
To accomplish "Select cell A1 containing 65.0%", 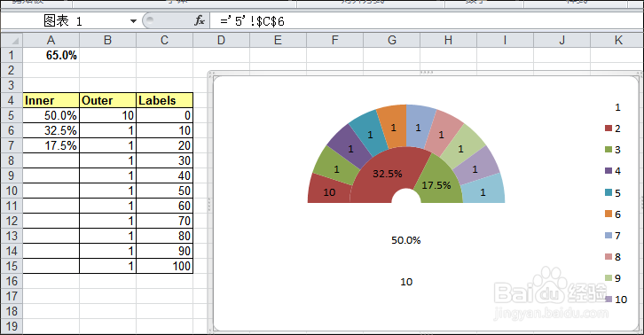I will click(x=51, y=55).
